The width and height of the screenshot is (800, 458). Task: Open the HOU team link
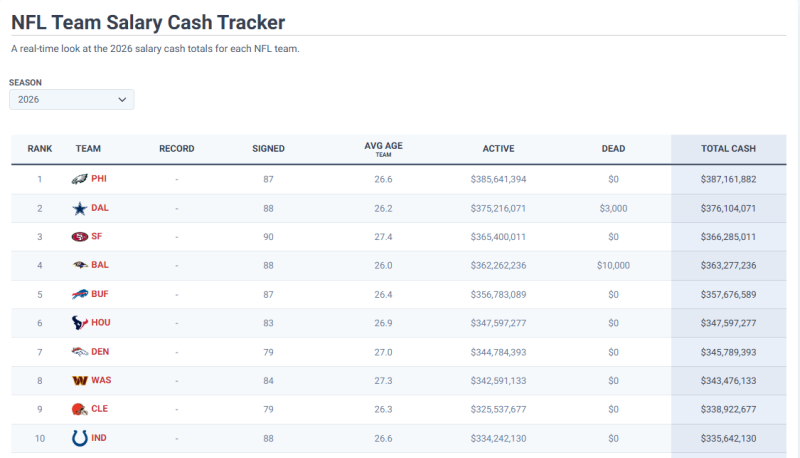pos(101,322)
